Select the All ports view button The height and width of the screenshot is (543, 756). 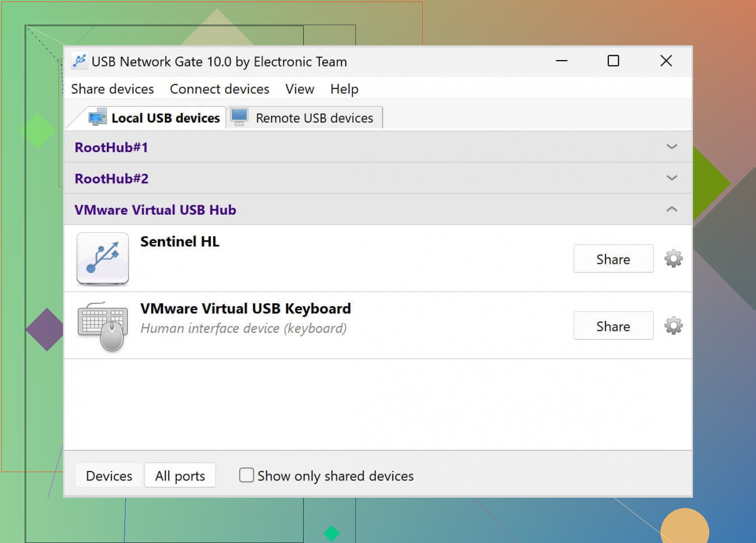pos(180,476)
